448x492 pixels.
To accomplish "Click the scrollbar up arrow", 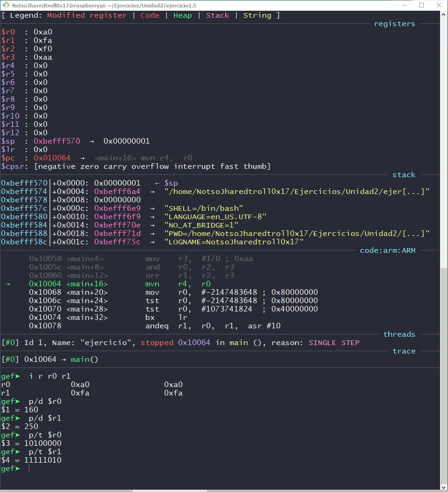I will pyautogui.click(x=443, y=14).
